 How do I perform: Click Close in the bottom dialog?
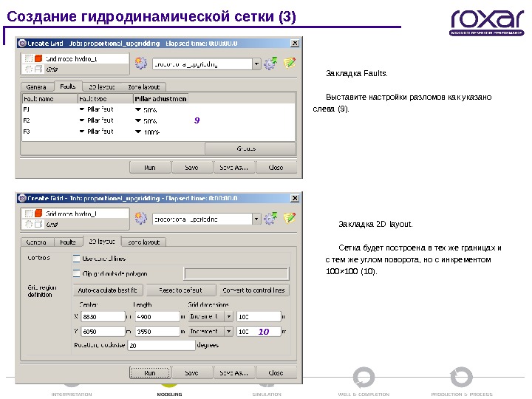(276, 372)
